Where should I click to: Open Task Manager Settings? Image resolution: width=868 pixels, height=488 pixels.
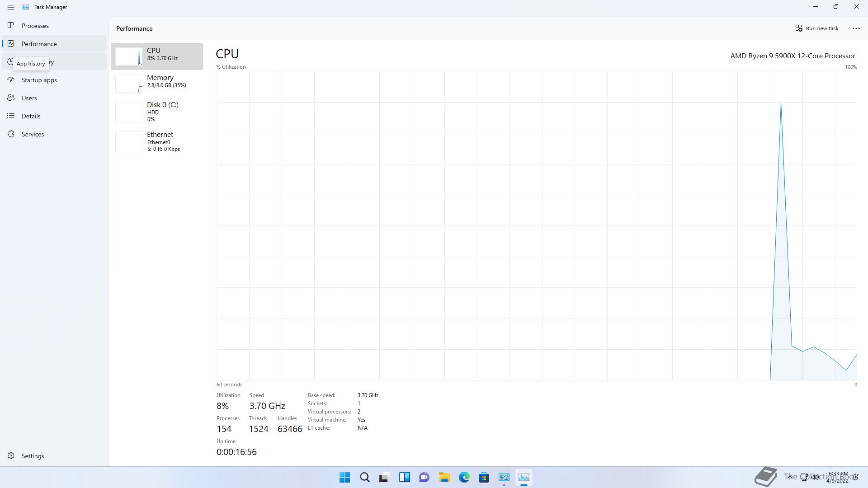[54, 456]
